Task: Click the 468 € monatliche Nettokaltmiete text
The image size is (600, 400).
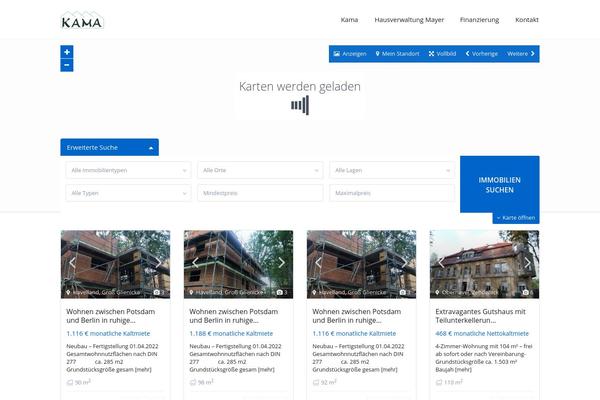Action: point(482,334)
